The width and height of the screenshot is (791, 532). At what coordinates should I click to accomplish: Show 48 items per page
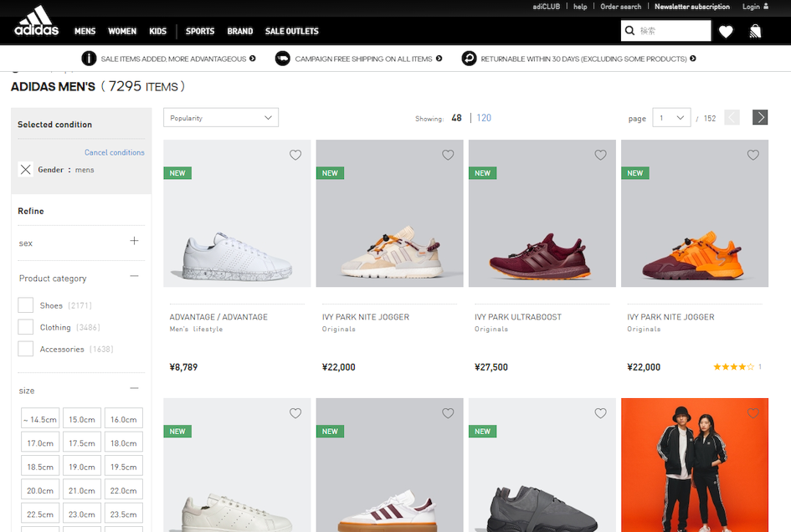(456, 117)
